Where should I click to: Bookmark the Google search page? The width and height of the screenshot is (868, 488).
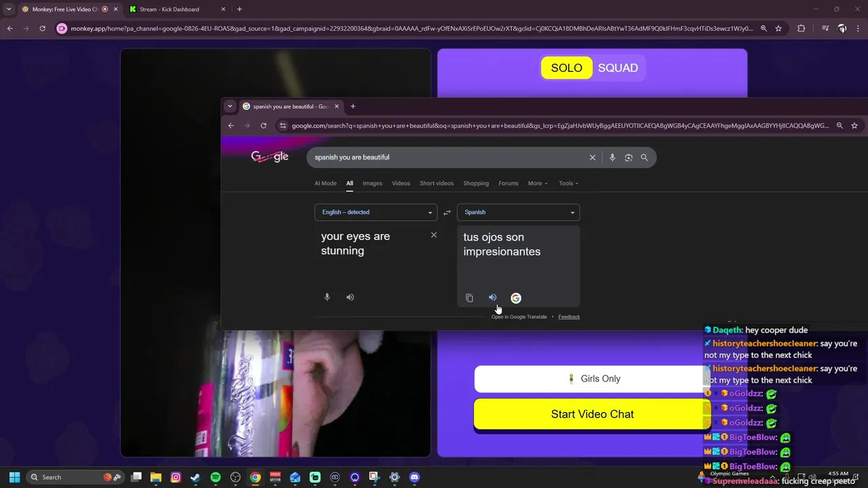[x=854, y=125]
